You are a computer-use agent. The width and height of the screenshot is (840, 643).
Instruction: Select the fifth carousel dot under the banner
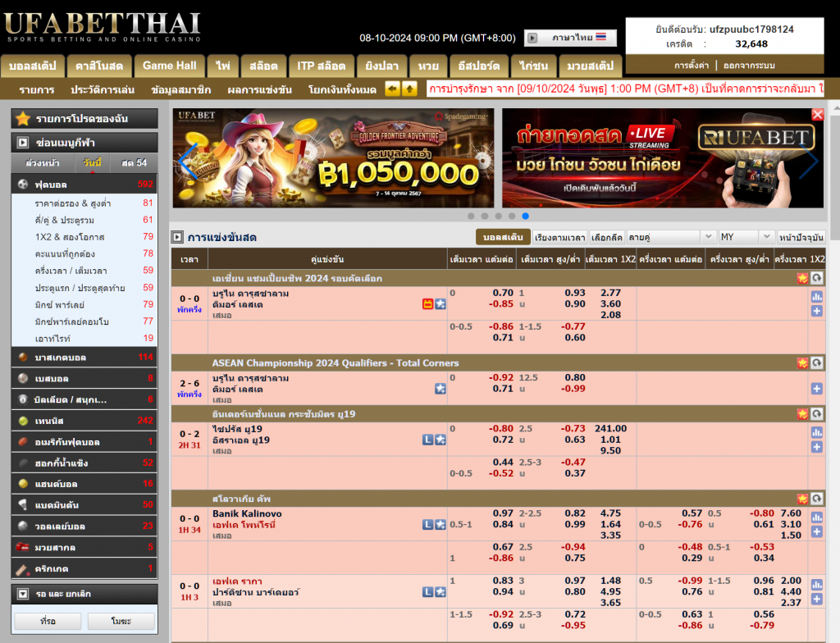pyautogui.click(x=527, y=216)
